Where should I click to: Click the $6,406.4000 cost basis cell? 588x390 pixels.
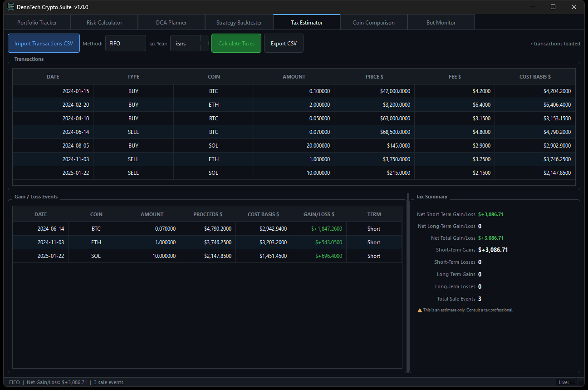(x=535, y=105)
